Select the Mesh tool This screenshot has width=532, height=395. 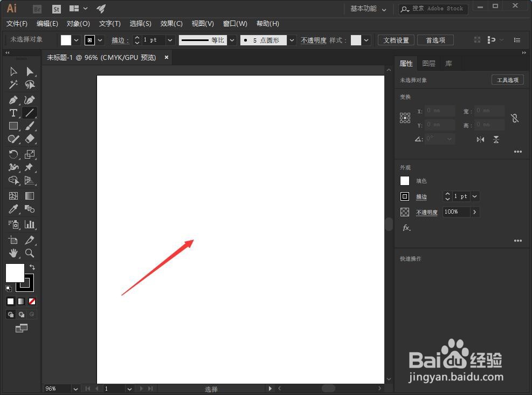13,196
